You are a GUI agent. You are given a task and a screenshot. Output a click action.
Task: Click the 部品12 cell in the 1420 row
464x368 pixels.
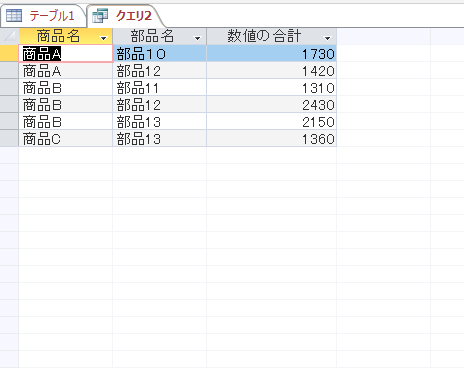(x=160, y=71)
